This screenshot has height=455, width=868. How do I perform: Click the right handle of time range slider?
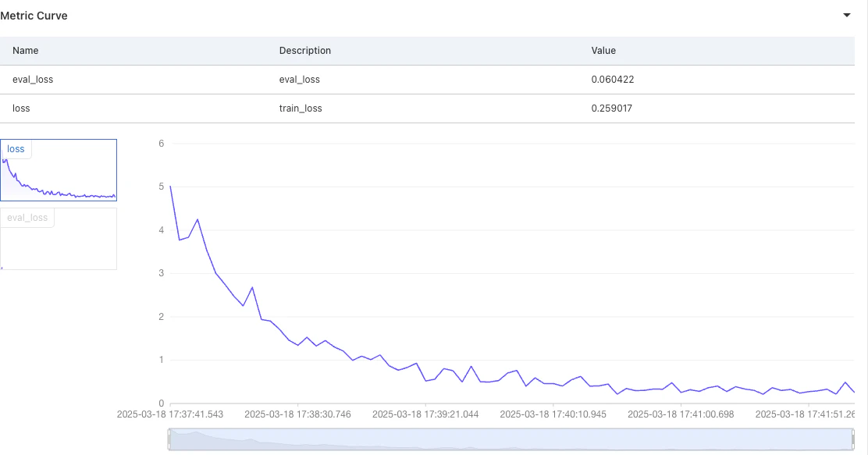tap(853, 439)
